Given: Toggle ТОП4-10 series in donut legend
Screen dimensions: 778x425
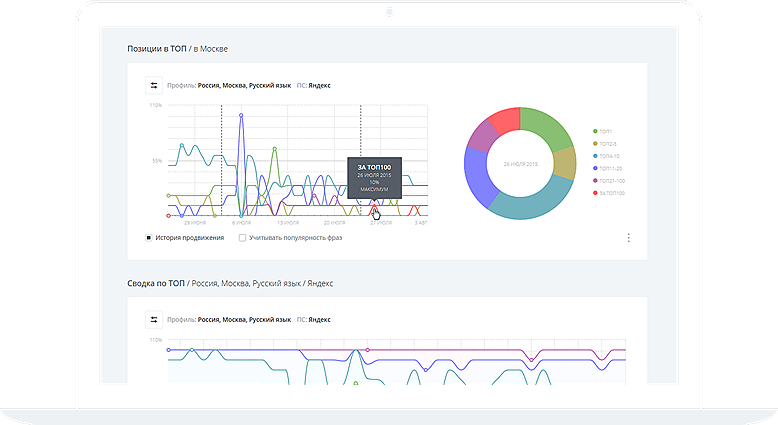Looking at the screenshot, I should click(606, 156).
